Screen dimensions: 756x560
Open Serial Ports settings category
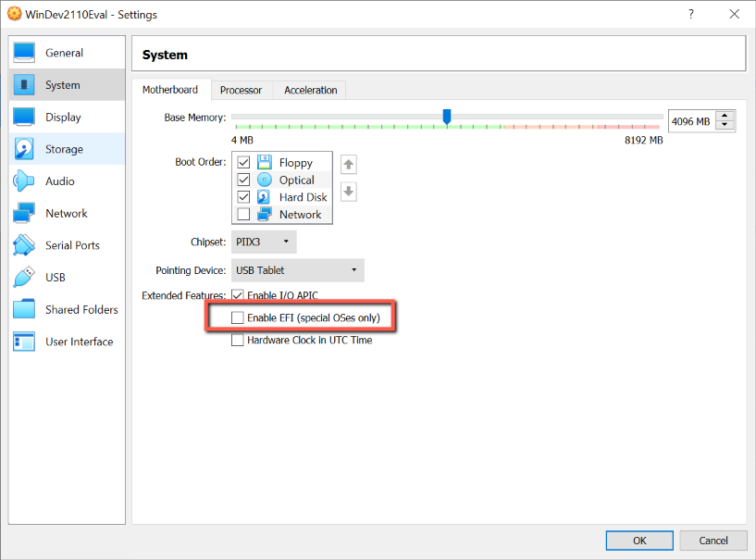[67, 245]
